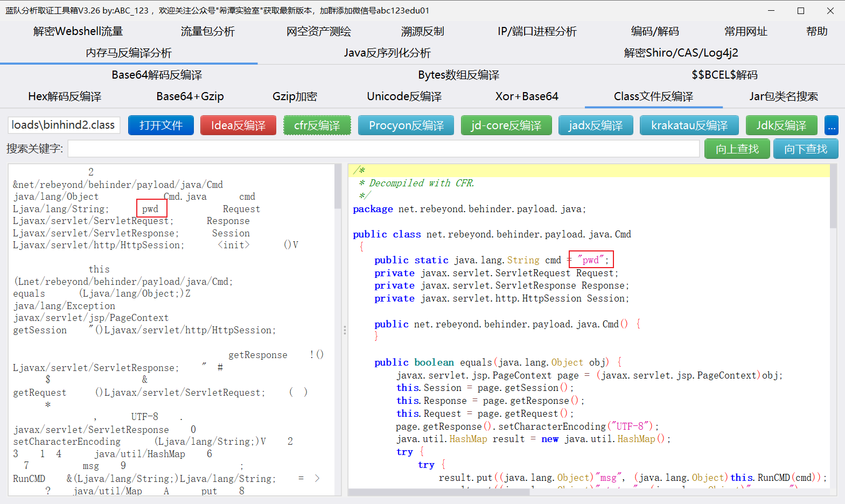
Task: Select the 溯源反制 tab
Action: [x=422, y=31]
